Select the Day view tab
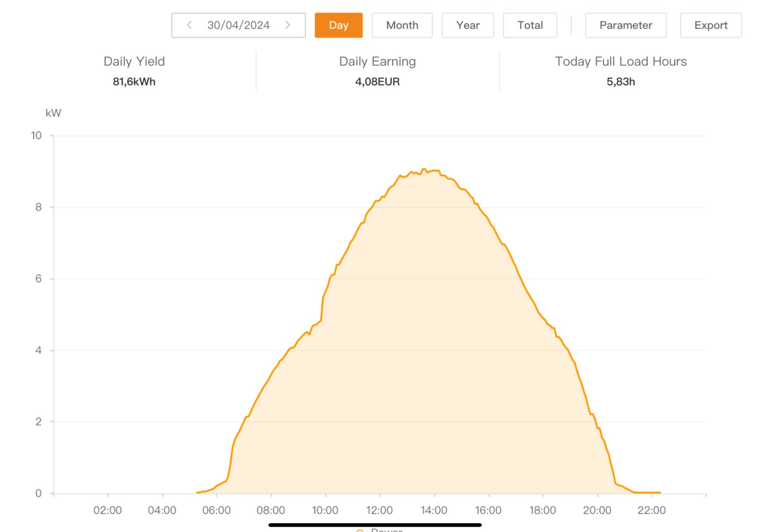759x532 pixels. 338,25
